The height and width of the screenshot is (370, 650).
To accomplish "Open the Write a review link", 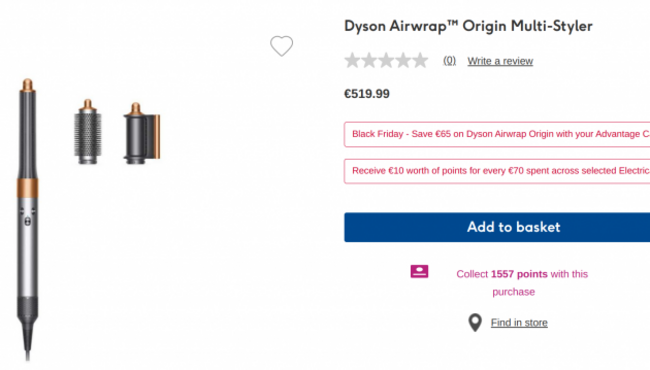I will click(500, 61).
